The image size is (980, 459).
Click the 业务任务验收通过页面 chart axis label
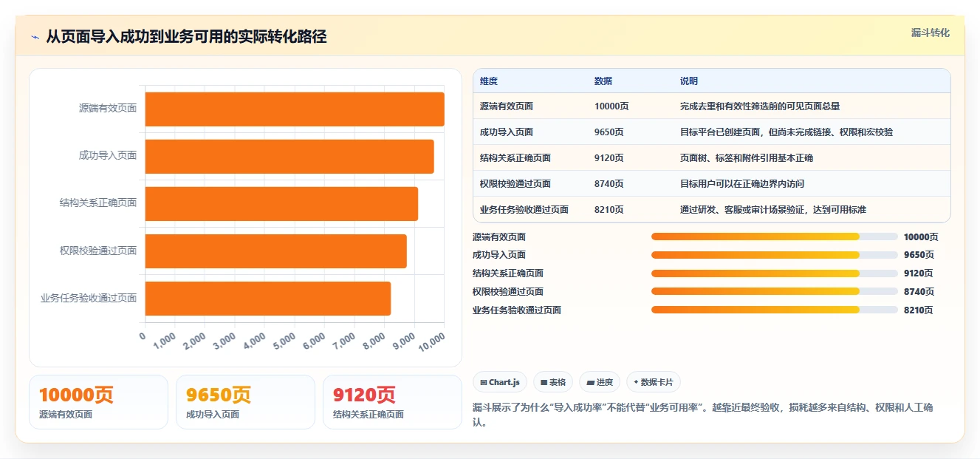point(89,298)
